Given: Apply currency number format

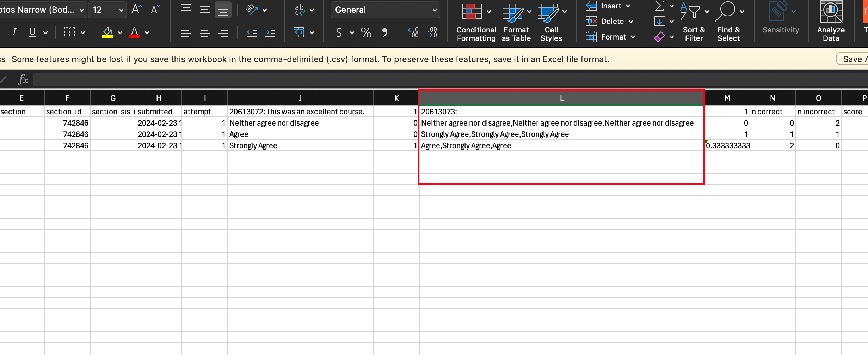Looking at the screenshot, I should pyautogui.click(x=339, y=32).
